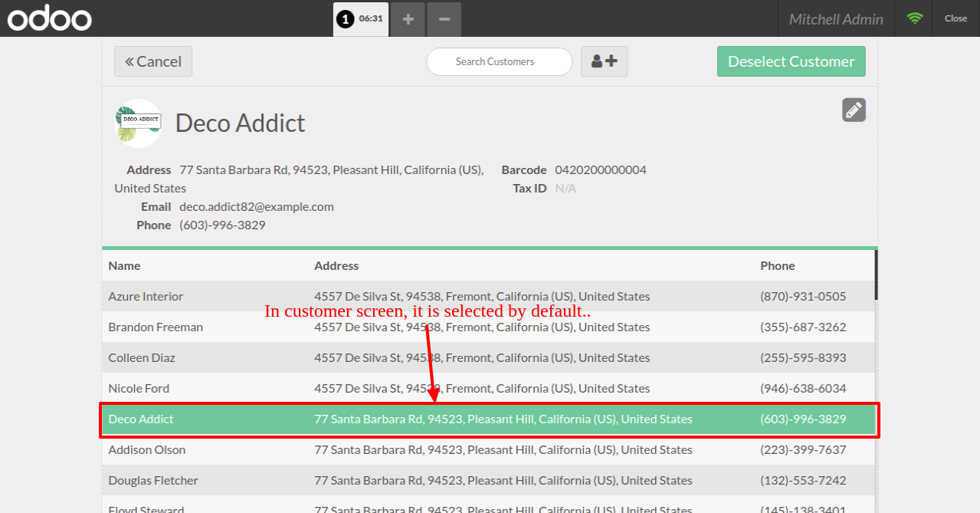
Task: Click the Phone column header
Action: pyautogui.click(x=777, y=265)
